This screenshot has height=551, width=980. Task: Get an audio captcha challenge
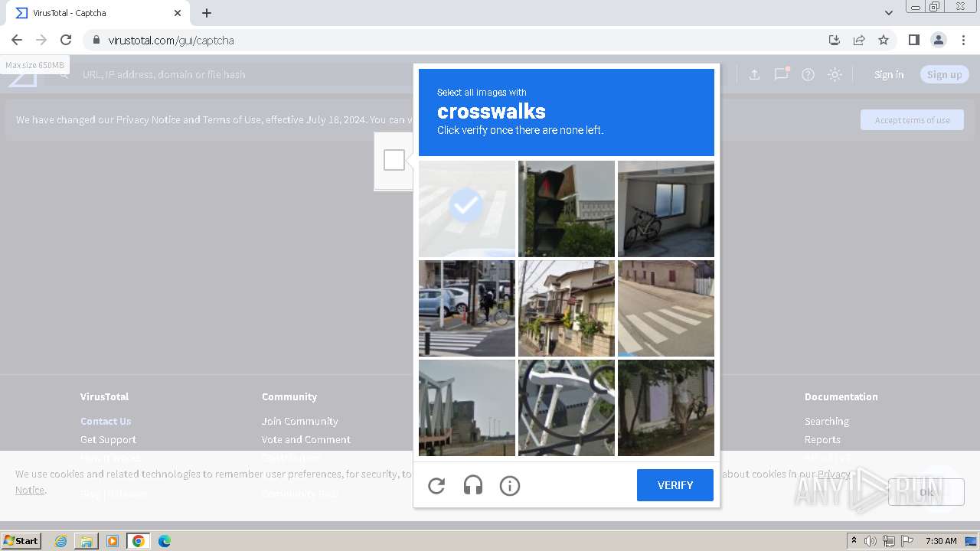[x=473, y=485]
